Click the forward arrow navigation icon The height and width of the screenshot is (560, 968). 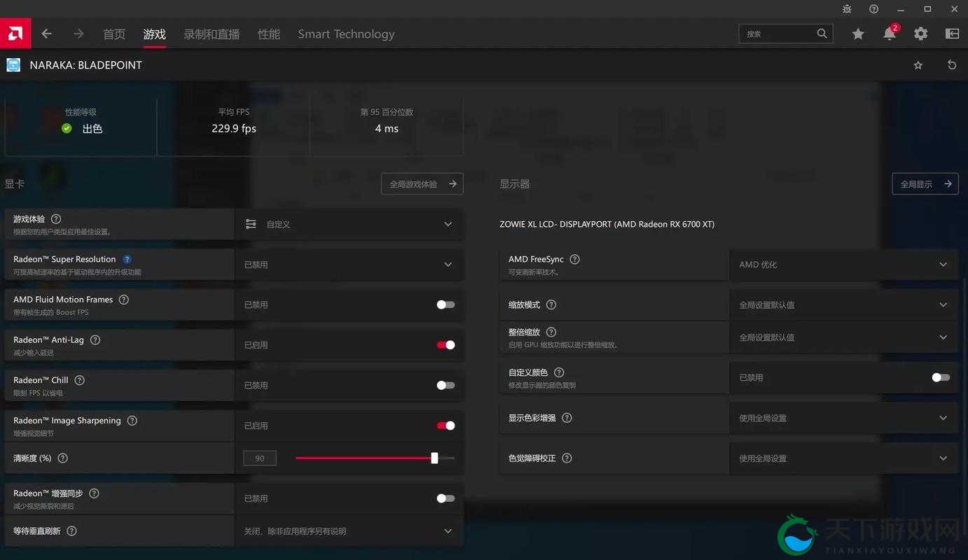pyautogui.click(x=78, y=34)
